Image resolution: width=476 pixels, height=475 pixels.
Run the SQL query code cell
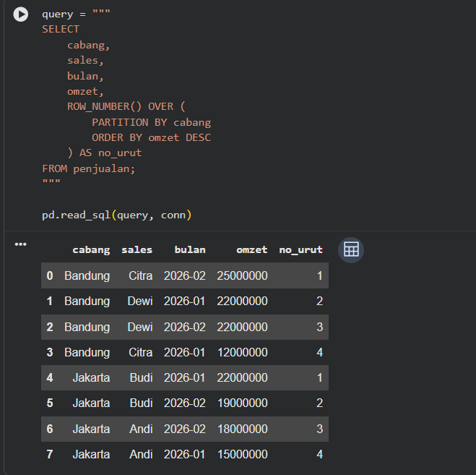(x=21, y=14)
